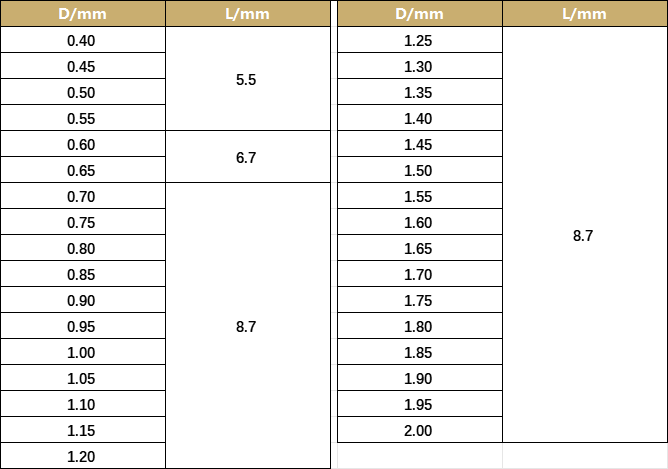The height and width of the screenshot is (469, 668).
Task: Click the empty cell below 2.00
Action: (420, 456)
